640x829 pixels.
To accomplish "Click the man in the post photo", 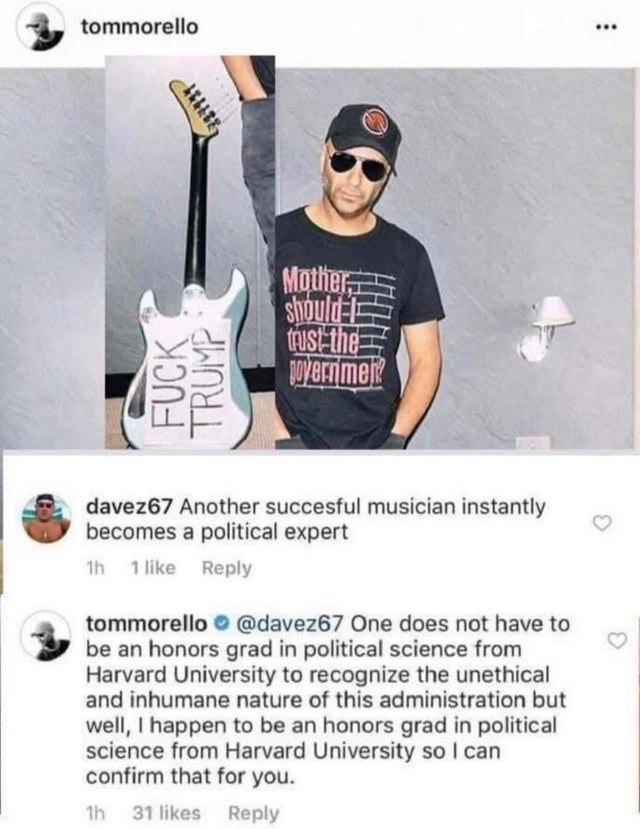I will pos(360,290).
